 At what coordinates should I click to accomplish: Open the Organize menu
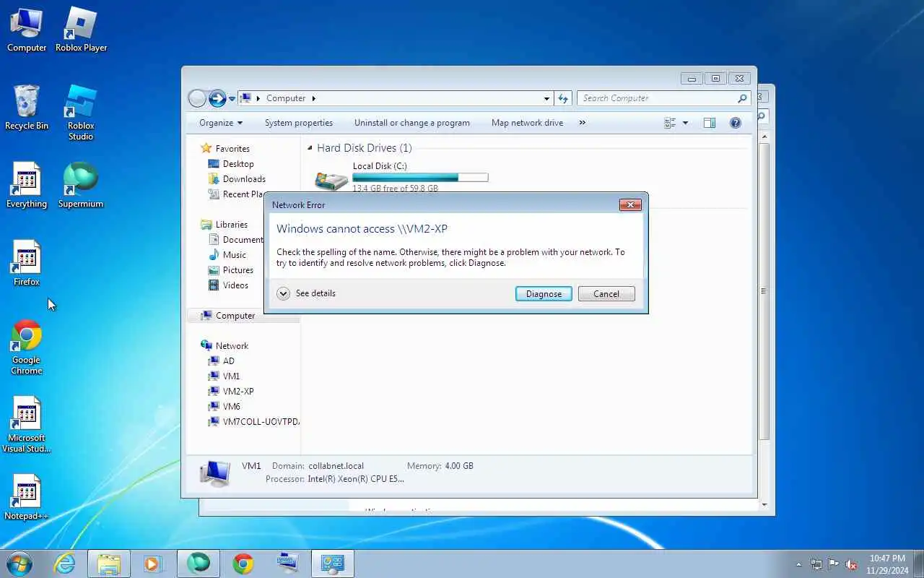click(221, 123)
